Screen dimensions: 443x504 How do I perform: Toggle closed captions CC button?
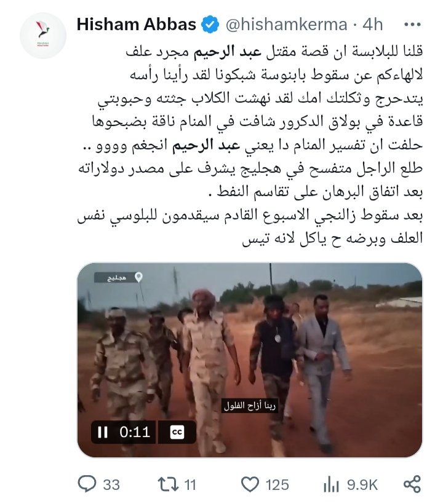pyautogui.click(x=177, y=432)
